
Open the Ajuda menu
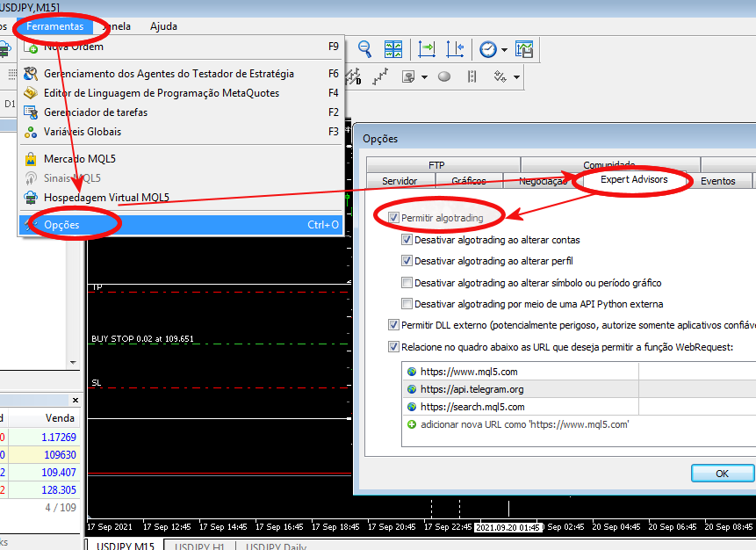[163, 26]
